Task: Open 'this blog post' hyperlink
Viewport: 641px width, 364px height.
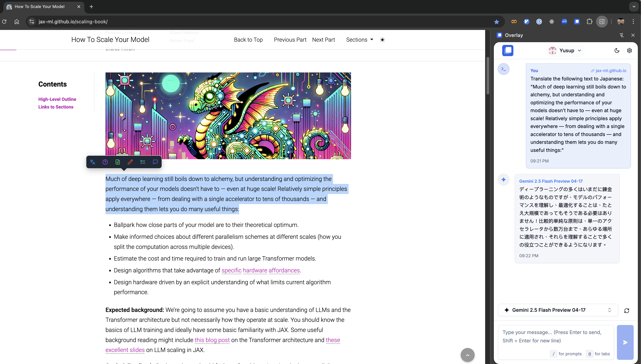Action: tap(212, 340)
